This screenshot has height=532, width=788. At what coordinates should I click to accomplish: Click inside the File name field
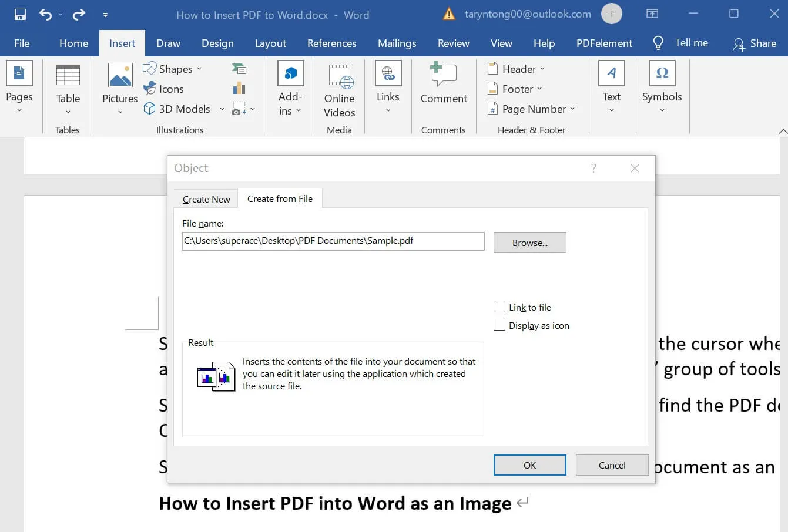tap(333, 241)
